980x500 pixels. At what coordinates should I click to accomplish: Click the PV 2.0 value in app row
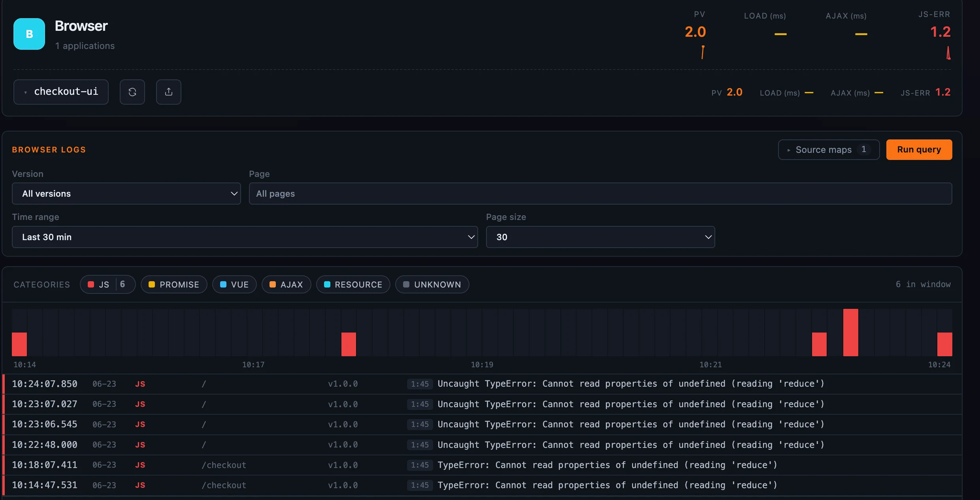[735, 92]
